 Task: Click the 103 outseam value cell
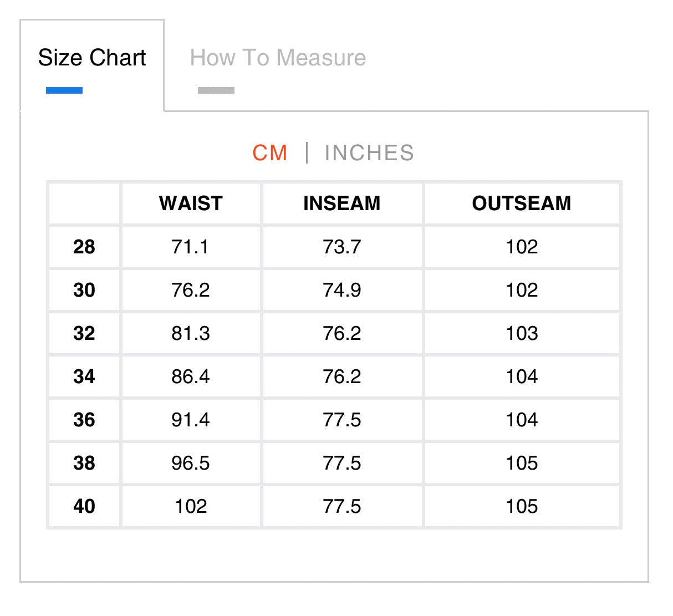(522, 333)
